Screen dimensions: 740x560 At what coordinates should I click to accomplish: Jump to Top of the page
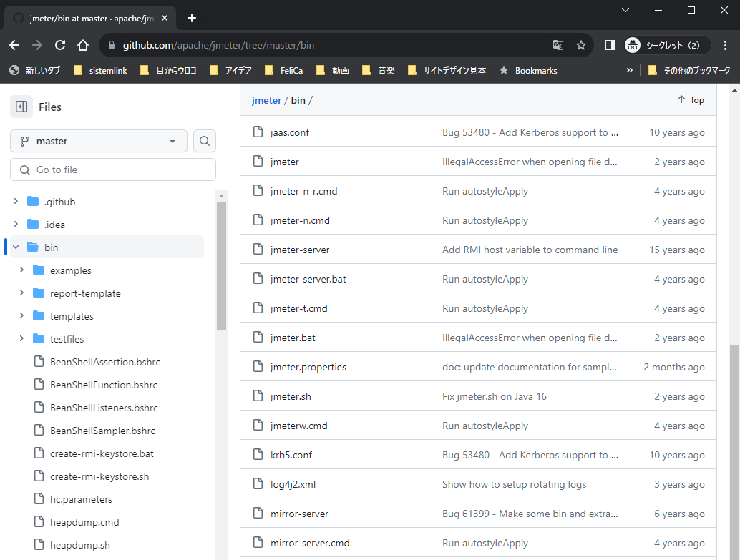point(691,99)
